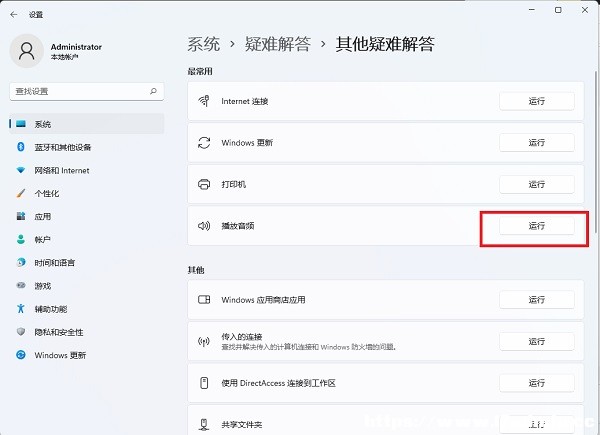Open 网络和 Internet settings
The image size is (600, 435).
pyautogui.click(x=87, y=170)
